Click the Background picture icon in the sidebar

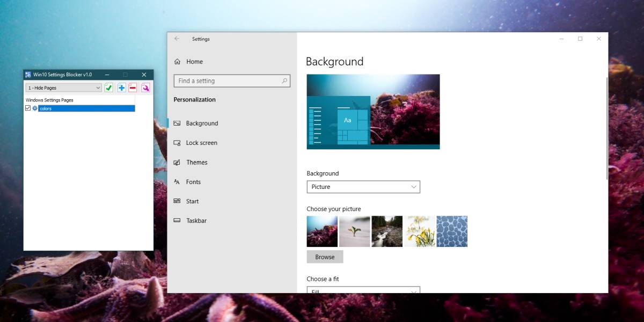(x=177, y=123)
